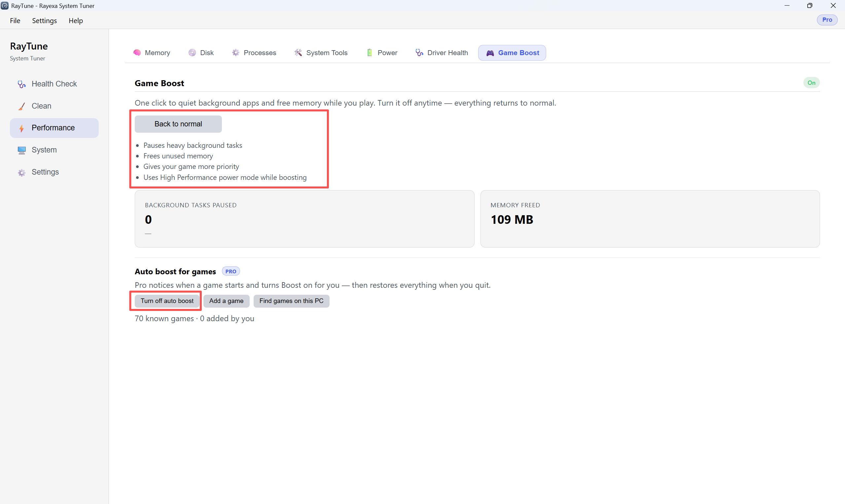Click 'Pauses heavy background tasks' bullet
The height and width of the screenshot is (504, 845).
click(x=193, y=145)
